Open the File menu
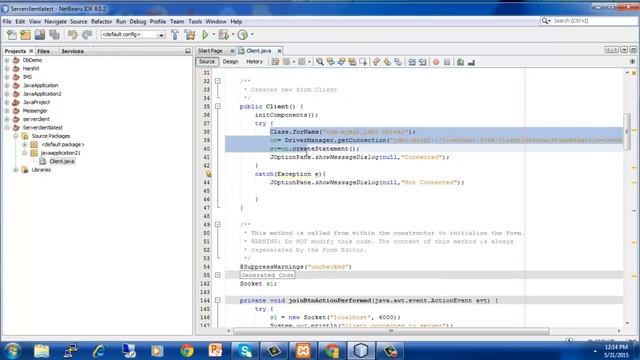The height and width of the screenshot is (360, 640). [7, 22]
